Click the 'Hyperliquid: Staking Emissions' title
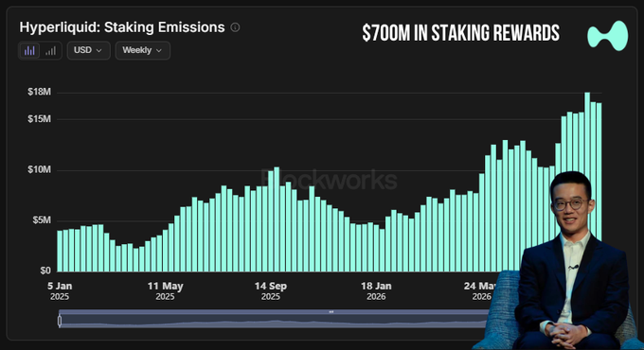Screen dimensions: 644x350 [x=122, y=27]
